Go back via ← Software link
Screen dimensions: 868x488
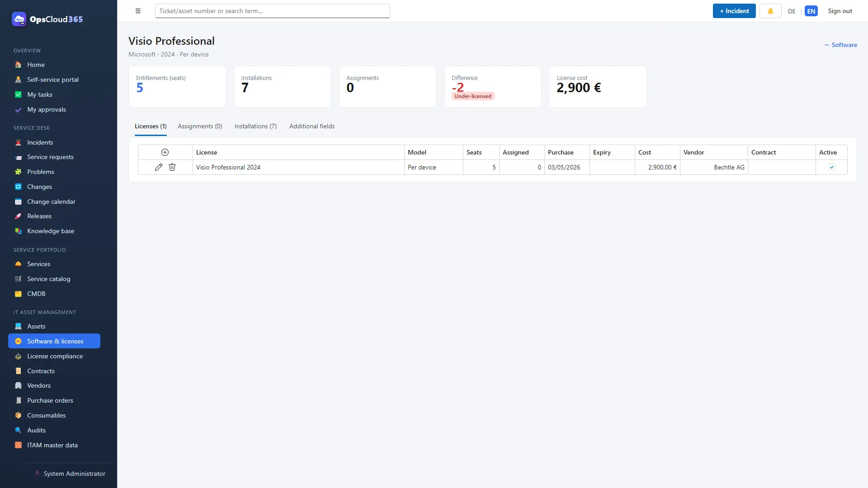(840, 45)
